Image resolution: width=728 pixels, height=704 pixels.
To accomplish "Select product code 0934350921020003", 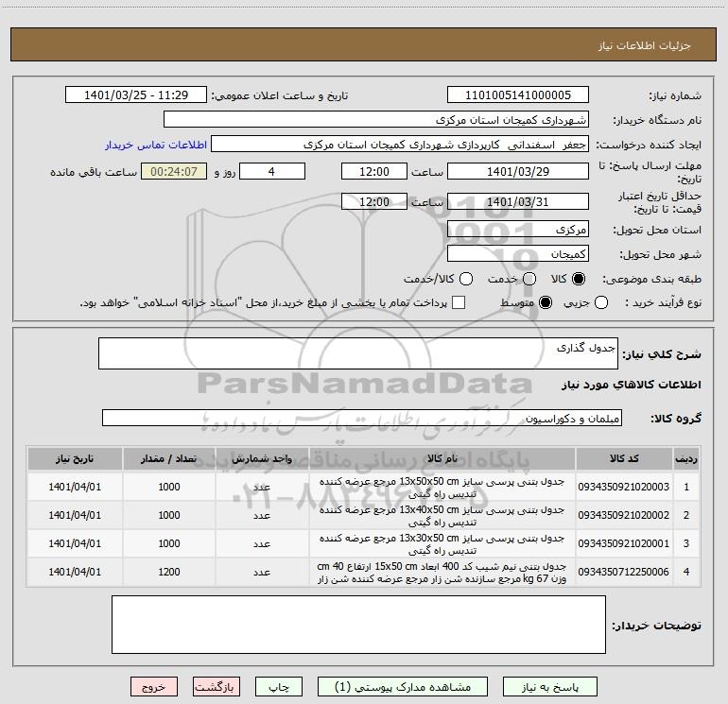I will click(x=624, y=487).
